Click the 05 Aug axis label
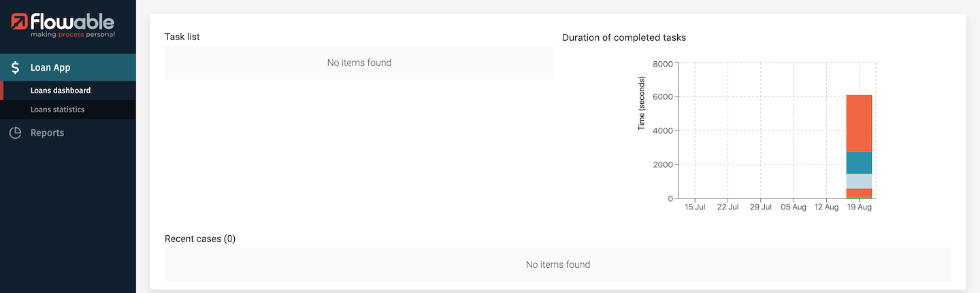 pos(793,207)
